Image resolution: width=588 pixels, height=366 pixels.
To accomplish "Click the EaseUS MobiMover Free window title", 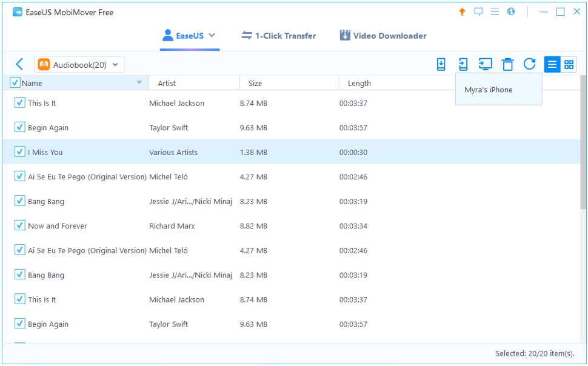I will click(69, 12).
